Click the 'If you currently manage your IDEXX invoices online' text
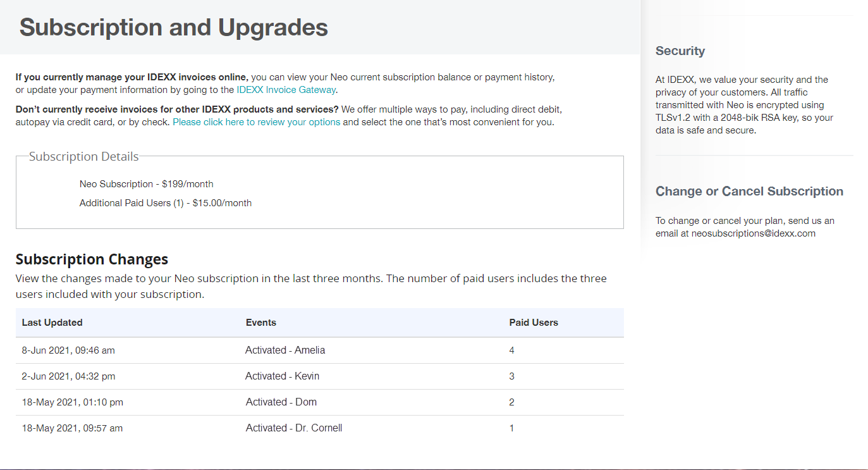868x470 pixels. click(132, 77)
